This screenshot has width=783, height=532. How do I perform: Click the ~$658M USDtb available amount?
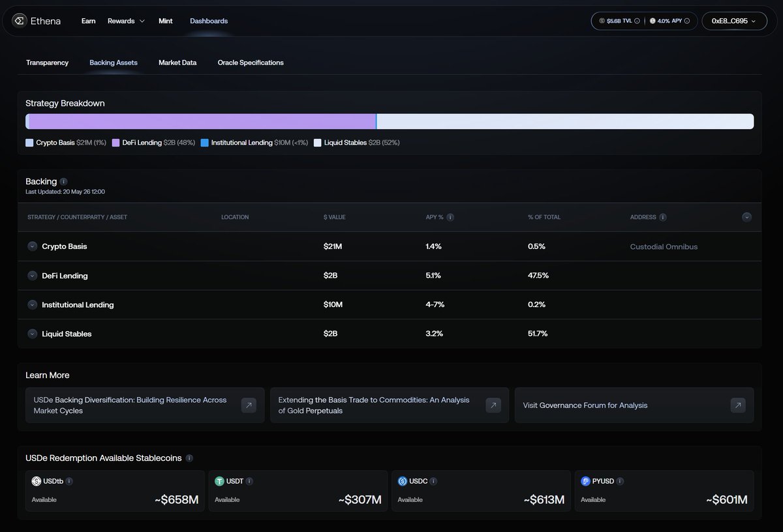pyautogui.click(x=176, y=500)
